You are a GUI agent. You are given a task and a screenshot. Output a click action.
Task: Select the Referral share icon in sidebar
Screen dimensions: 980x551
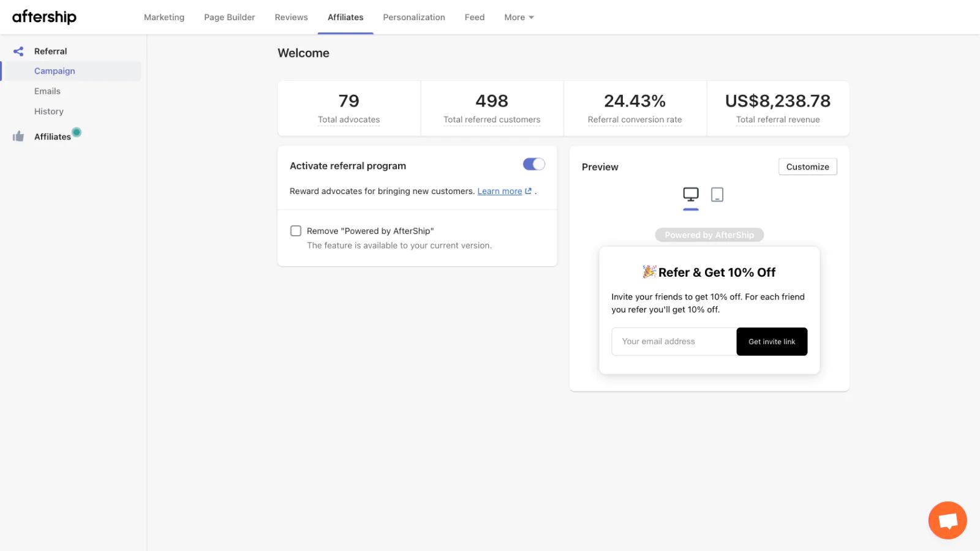click(18, 51)
